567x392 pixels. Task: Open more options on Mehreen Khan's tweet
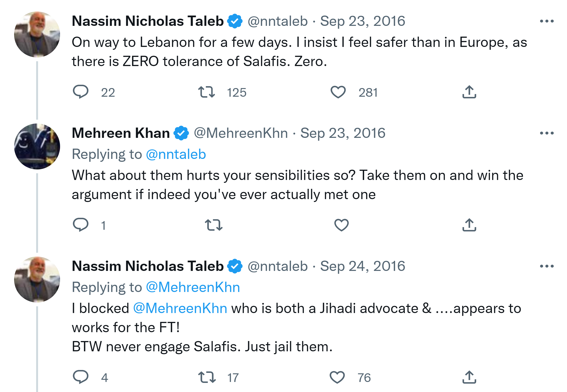point(547,133)
